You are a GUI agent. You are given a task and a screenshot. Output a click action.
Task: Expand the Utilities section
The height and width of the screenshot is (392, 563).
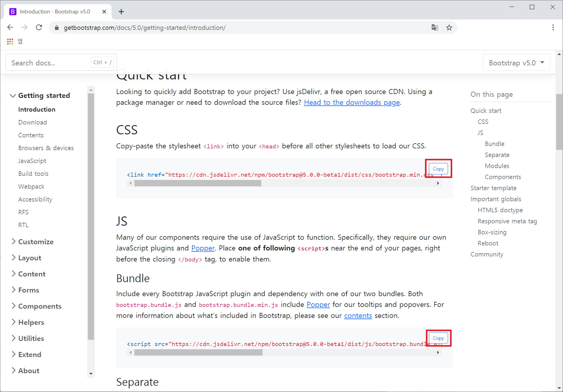click(27, 338)
